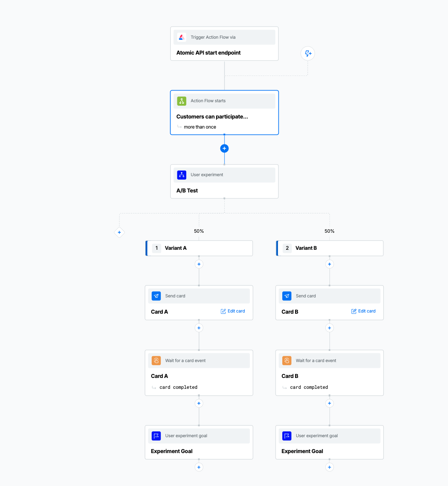This screenshot has width=448, height=486.
Task: Click the plus below Variant B's Experiment Goal
Action: (x=330, y=467)
